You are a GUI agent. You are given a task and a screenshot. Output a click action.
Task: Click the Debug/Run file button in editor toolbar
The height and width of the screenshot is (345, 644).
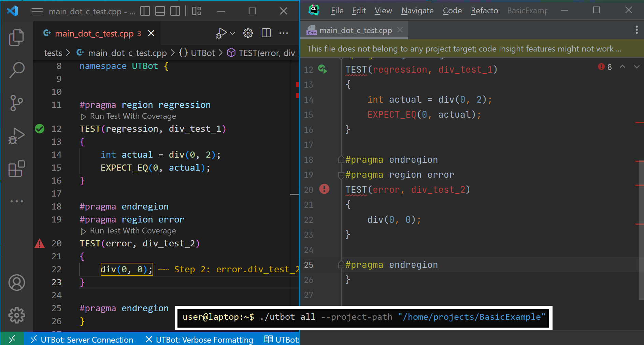(x=221, y=33)
